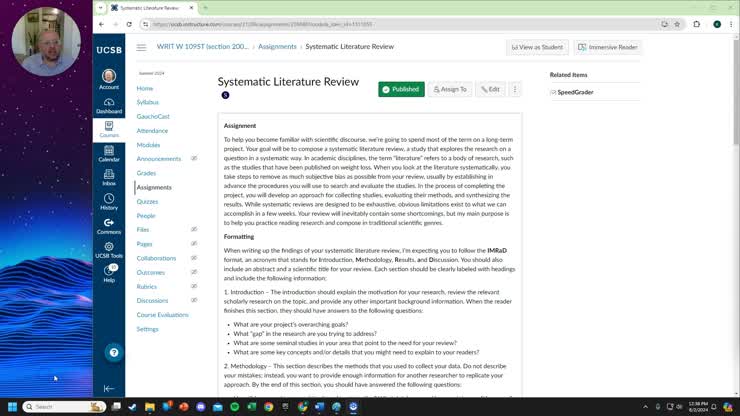
Task: Click the webcam video thumbnail overlay
Action: click(46, 41)
